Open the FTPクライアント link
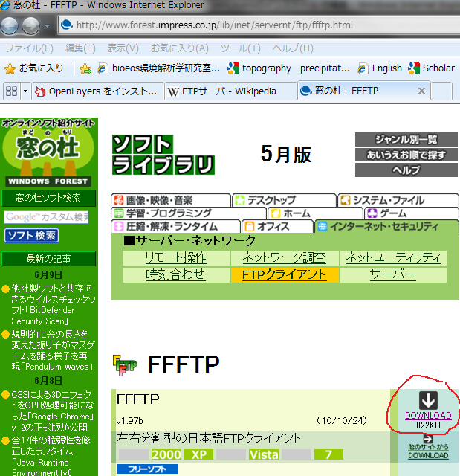This screenshot has height=476, width=460. click(285, 274)
